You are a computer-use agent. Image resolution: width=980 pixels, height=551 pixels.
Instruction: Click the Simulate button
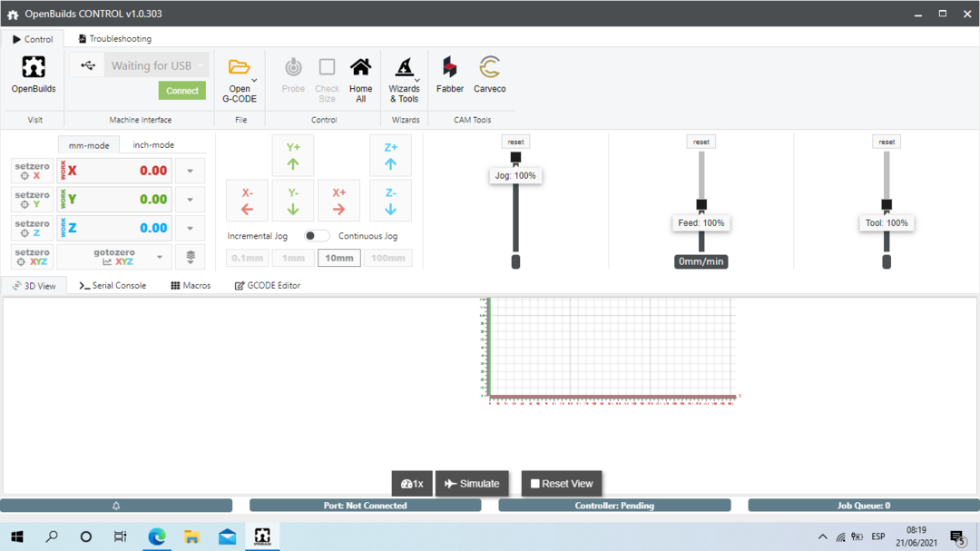point(472,484)
